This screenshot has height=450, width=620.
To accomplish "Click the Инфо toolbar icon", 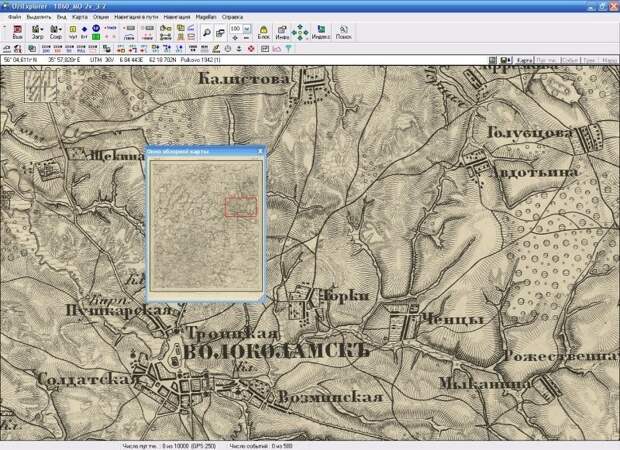I will click(x=282, y=32).
